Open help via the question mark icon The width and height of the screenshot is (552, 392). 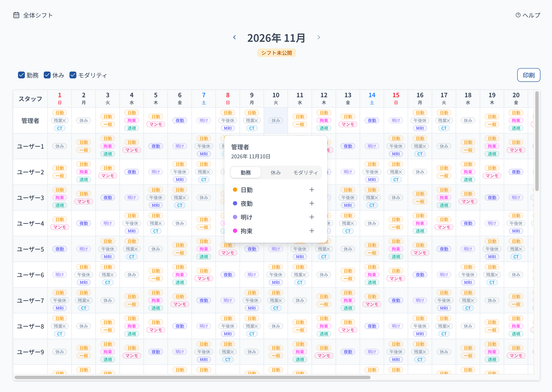(x=518, y=15)
